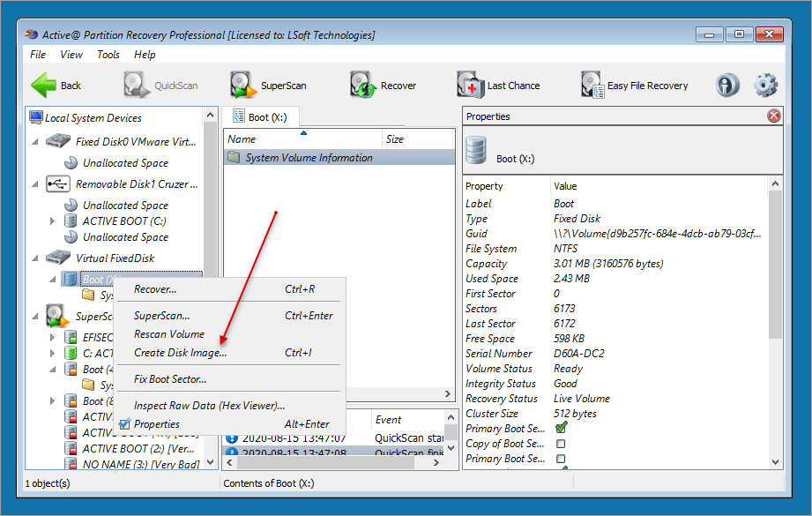The width and height of the screenshot is (812, 516).
Task: Open the Tools menu
Action: 108,55
